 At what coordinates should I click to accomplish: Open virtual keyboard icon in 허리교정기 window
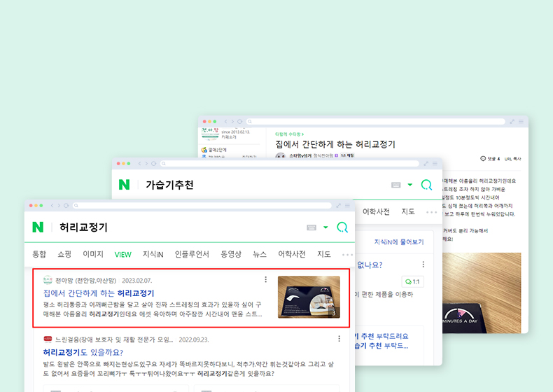311,227
